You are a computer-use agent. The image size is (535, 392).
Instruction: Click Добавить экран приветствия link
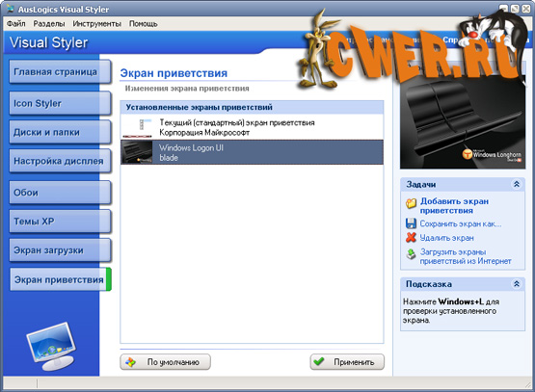point(454,206)
